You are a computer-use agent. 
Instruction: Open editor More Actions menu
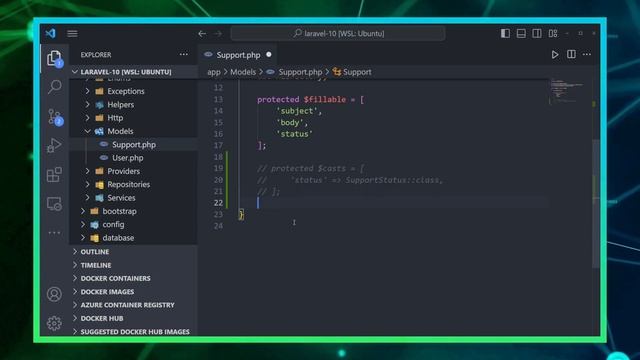point(587,54)
